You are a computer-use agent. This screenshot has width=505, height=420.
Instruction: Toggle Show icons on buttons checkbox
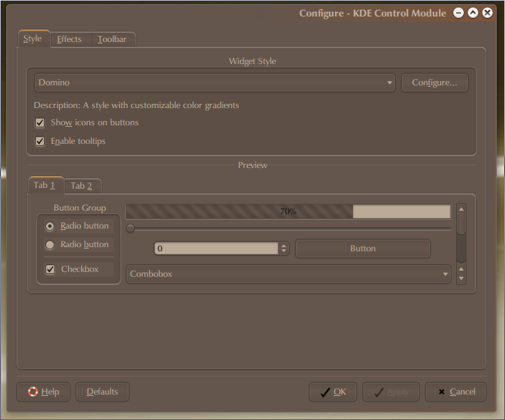[x=40, y=123]
